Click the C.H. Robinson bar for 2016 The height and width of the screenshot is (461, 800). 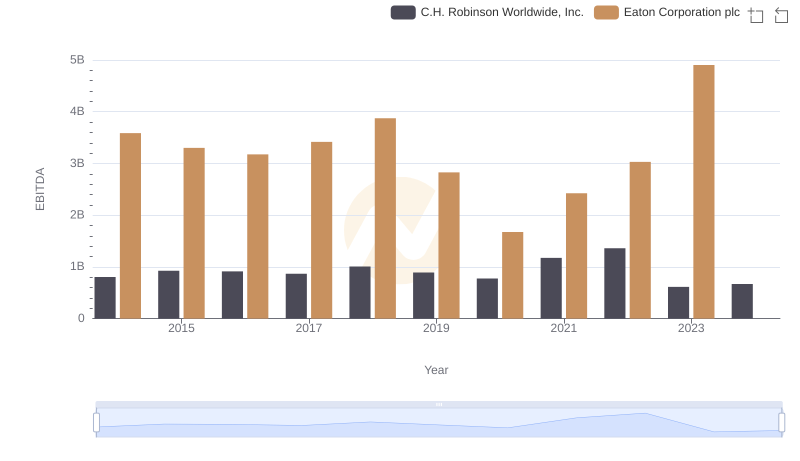[x=233, y=295]
